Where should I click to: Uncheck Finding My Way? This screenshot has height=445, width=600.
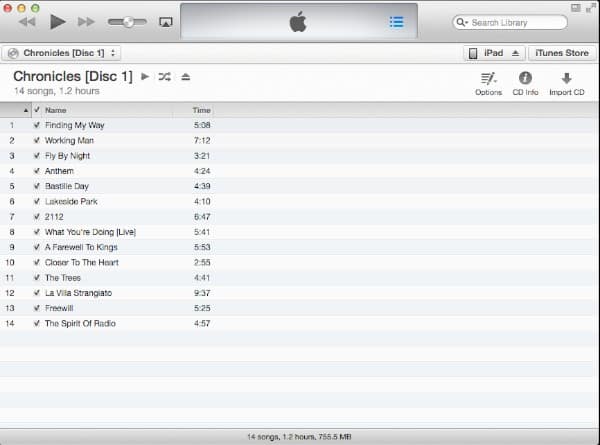(37, 125)
